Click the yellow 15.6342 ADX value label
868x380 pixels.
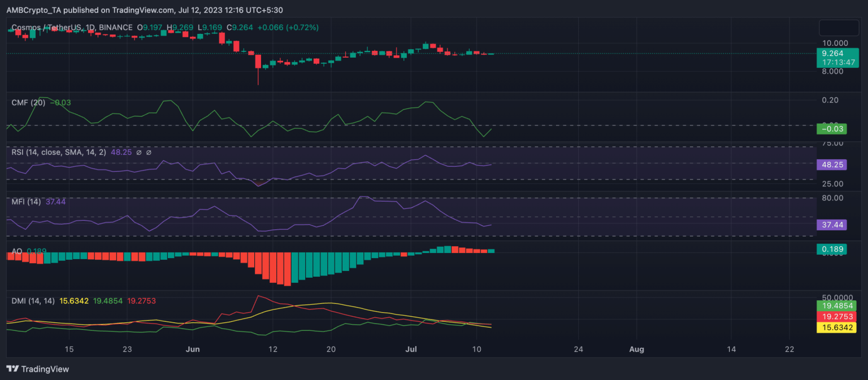click(836, 327)
